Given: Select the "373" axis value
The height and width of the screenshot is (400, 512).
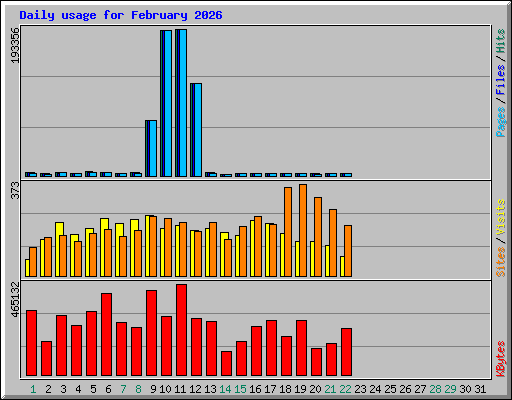Looking at the screenshot, I should [15, 190].
